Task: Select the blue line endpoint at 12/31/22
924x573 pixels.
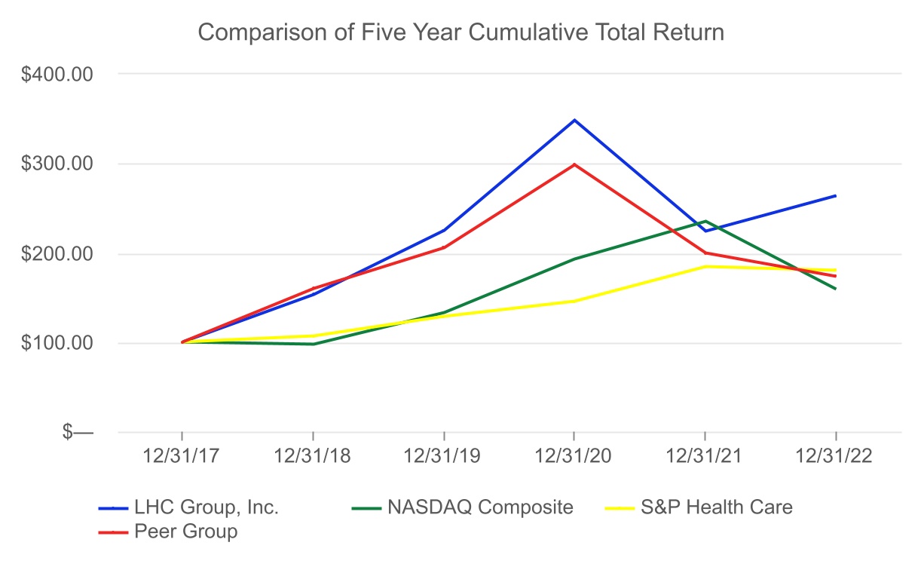Action: tap(836, 196)
